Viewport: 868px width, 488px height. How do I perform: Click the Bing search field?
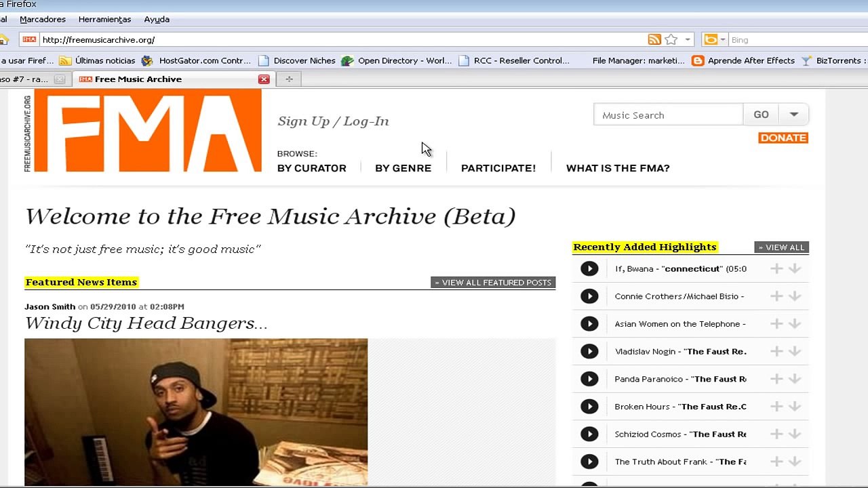[797, 40]
